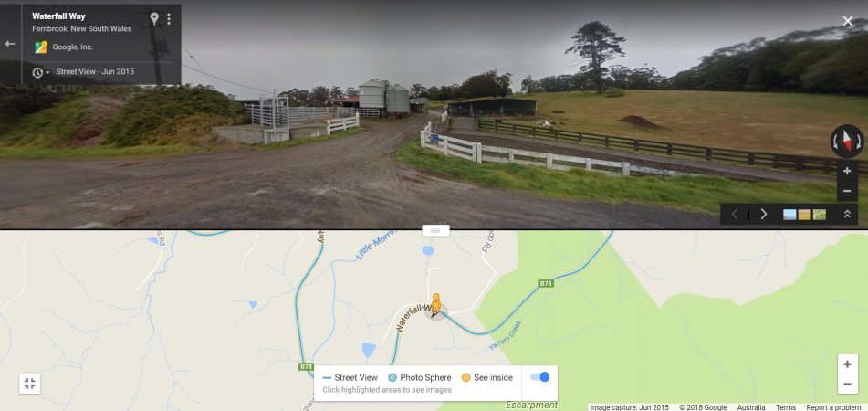868x411 pixels.
Task: Click the Pegman marker on the map
Action: (436, 306)
